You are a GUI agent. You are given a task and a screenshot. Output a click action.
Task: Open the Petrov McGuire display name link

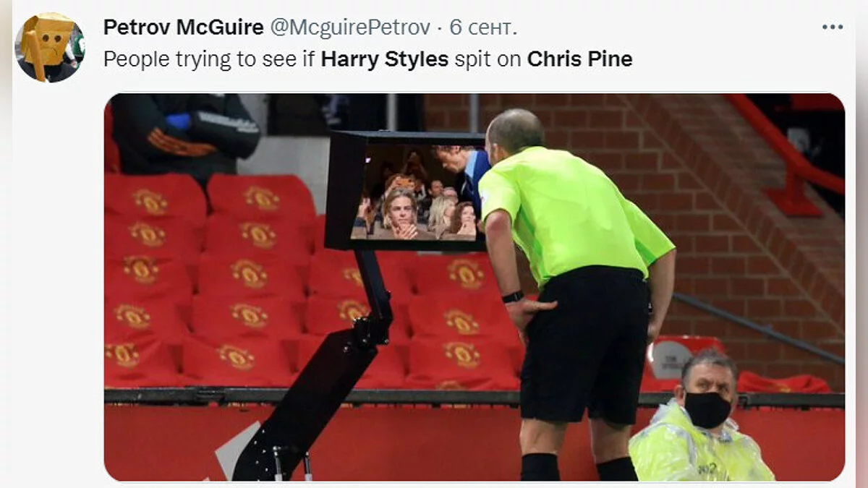(x=184, y=27)
